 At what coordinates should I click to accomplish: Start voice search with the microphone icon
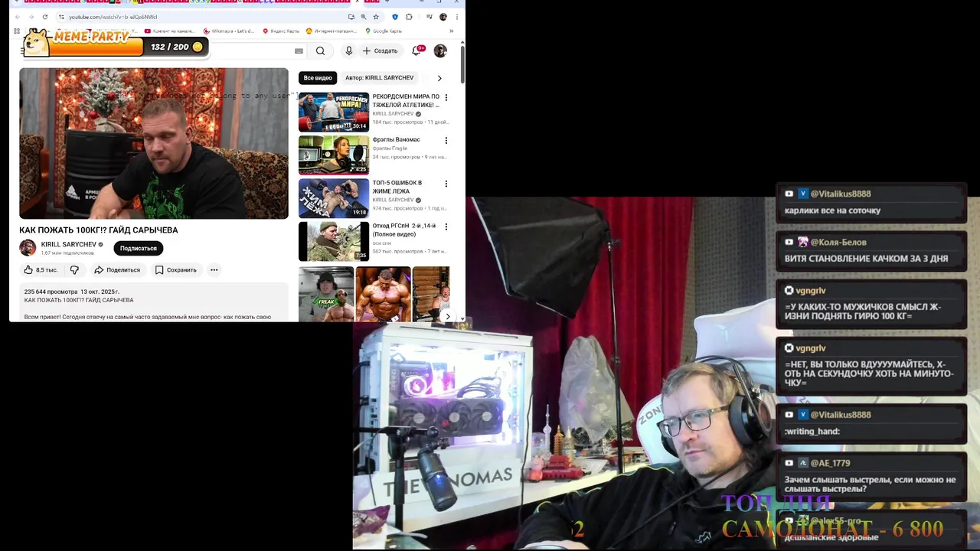[x=348, y=51]
